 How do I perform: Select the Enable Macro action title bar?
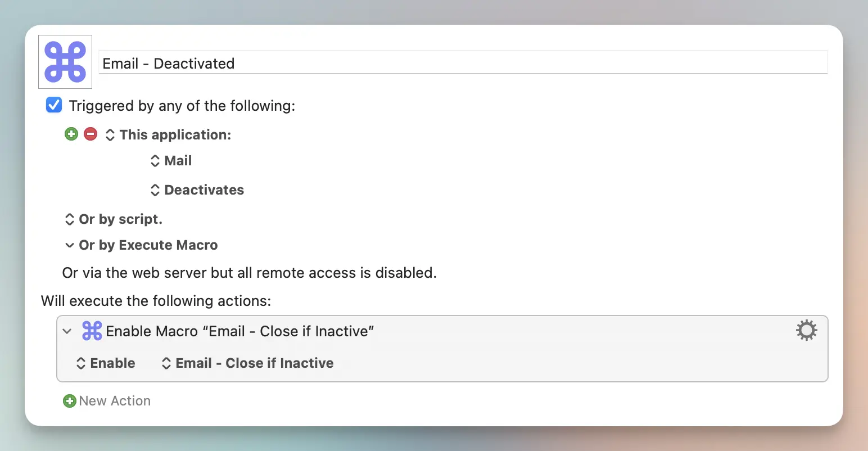442,331
